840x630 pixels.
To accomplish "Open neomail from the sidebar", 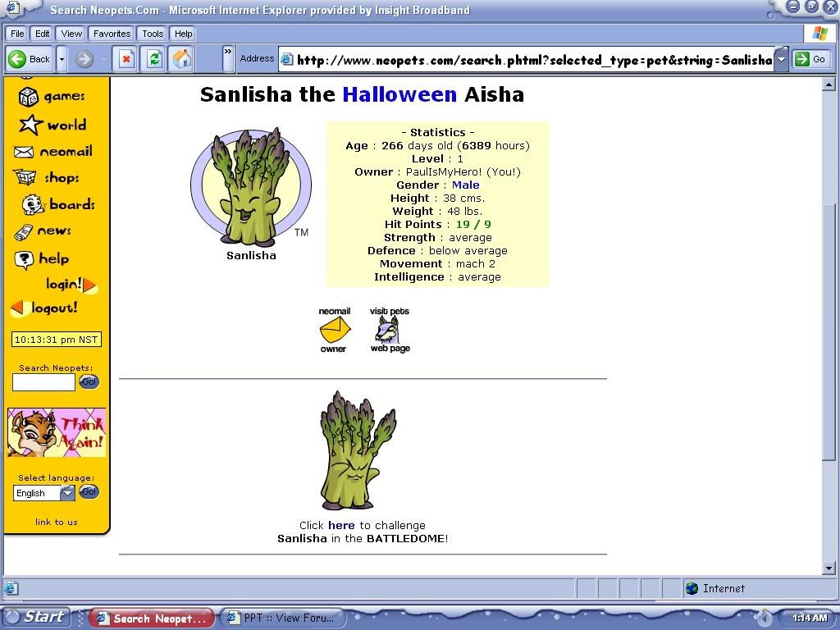I will (52, 152).
